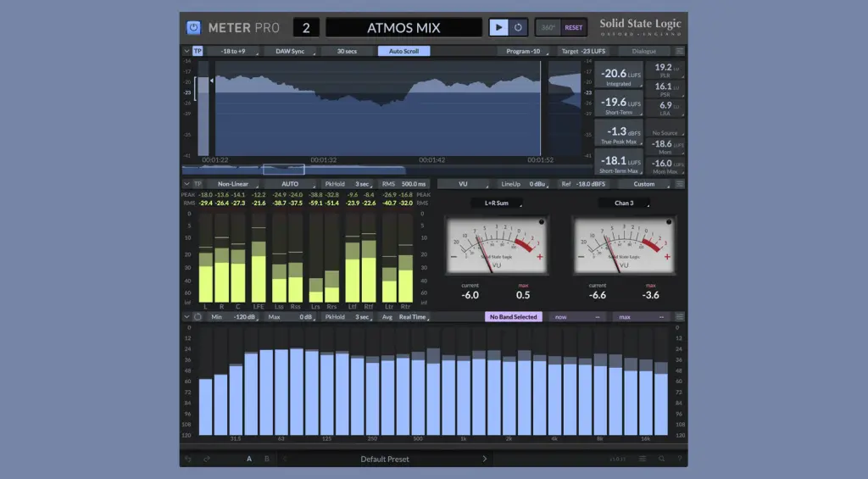Screen dimensions: 868x479
Task: Click the target marker arrow beside -20
Action: tap(211, 81)
